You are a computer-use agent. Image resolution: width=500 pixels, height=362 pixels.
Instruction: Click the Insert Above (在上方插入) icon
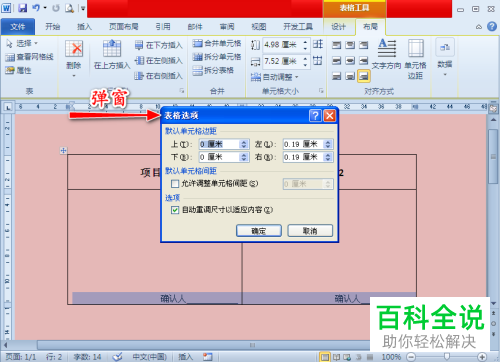[x=112, y=49]
